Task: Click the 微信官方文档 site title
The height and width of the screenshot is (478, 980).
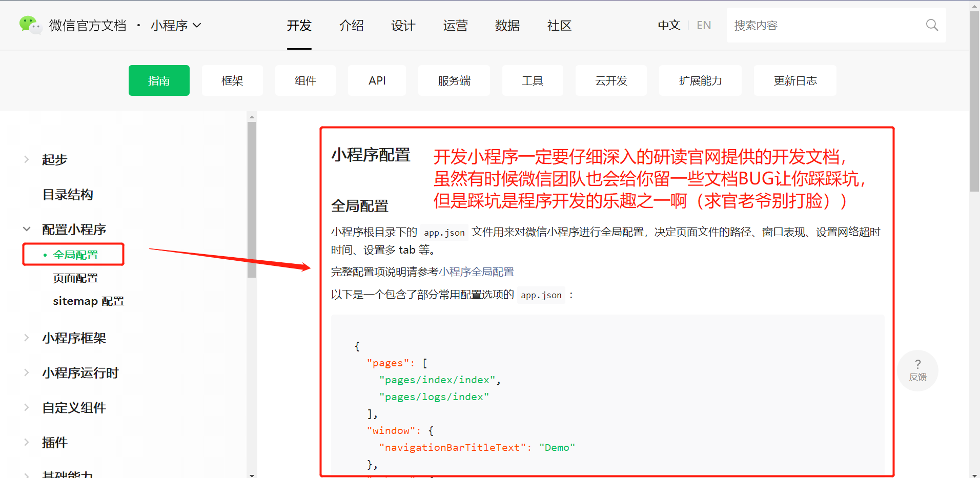Action: [x=88, y=25]
